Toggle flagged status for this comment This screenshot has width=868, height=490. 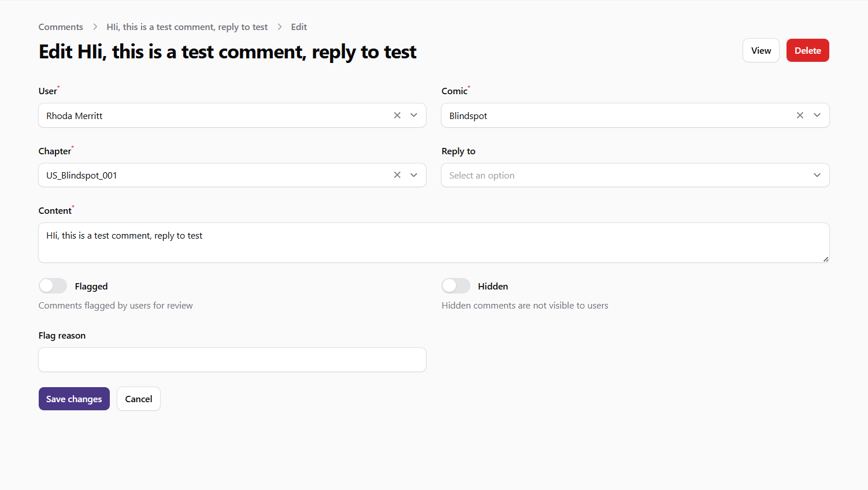point(53,285)
